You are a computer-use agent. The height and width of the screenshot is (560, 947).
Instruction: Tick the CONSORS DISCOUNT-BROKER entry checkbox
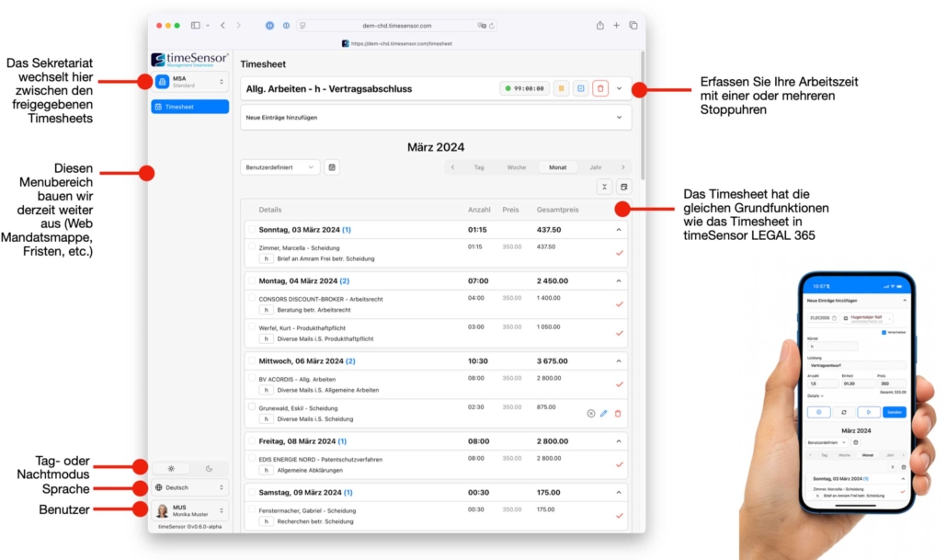tap(252, 298)
